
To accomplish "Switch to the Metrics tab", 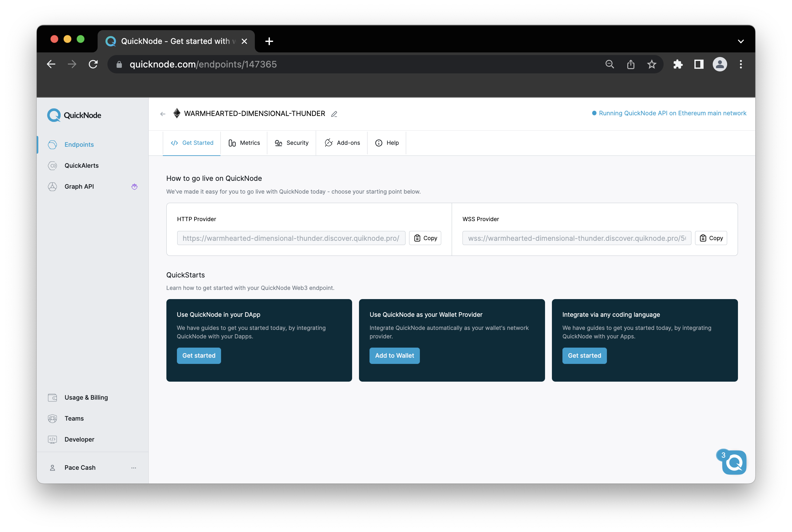I will [x=244, y=143].
